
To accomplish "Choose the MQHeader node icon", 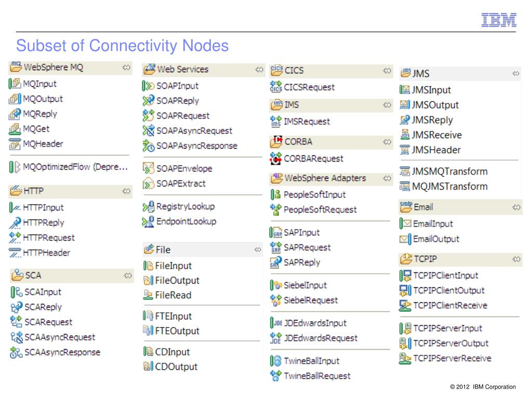I will 15,144.
